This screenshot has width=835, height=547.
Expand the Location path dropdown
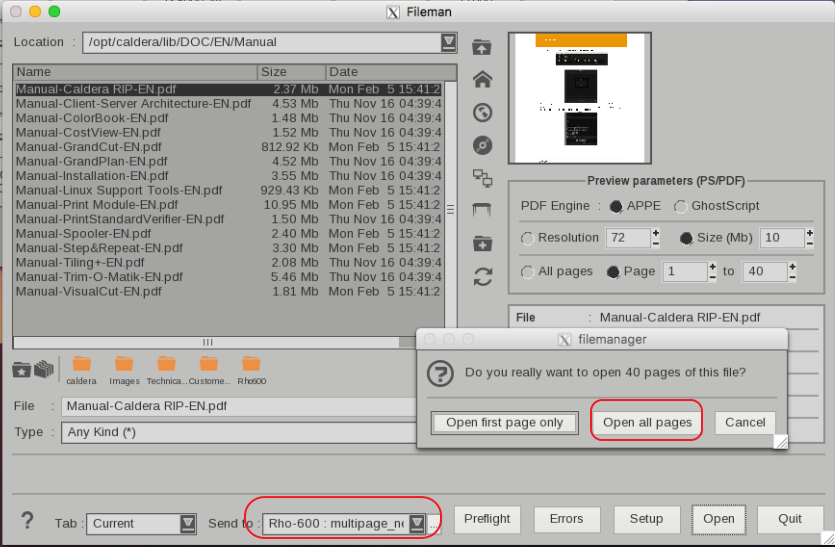pyautogui.click(x=449, y=42)
